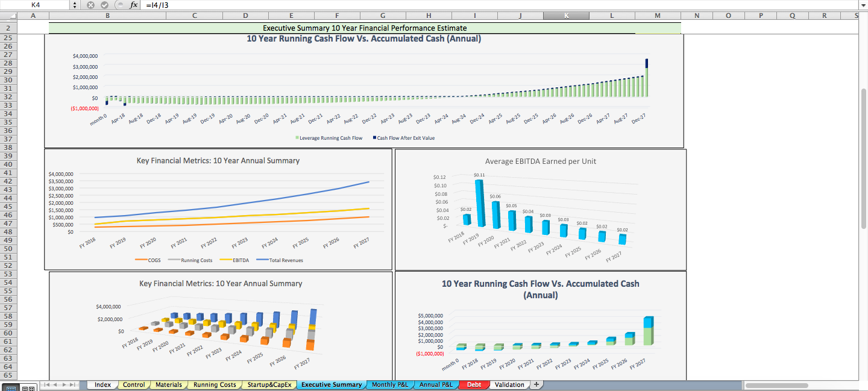Switch to the Monthly P&L tab

click(x=389, y=384)
